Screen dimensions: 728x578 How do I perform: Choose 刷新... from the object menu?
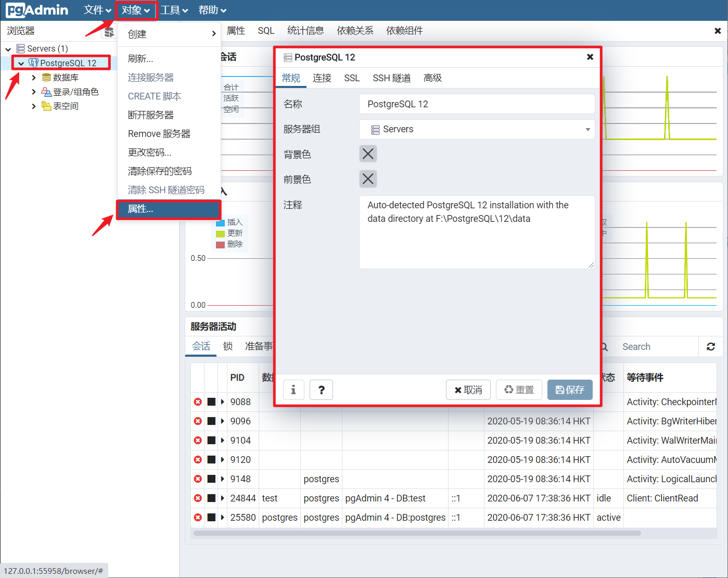[169, 58]
